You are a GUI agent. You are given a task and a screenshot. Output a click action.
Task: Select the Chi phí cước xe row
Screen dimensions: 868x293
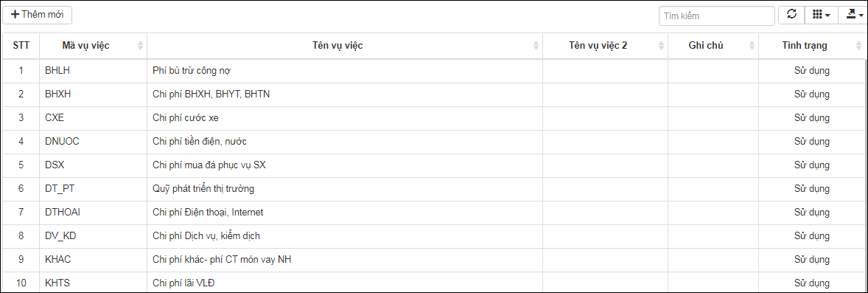(434, 118)
